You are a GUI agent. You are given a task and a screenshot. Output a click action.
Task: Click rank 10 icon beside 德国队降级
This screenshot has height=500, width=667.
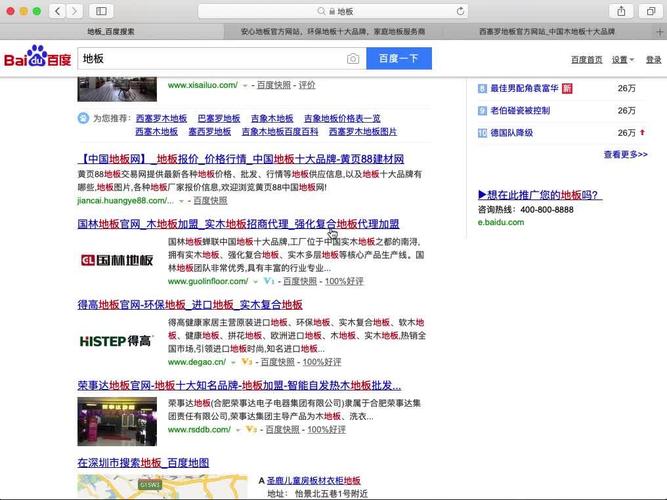[482, 133]
